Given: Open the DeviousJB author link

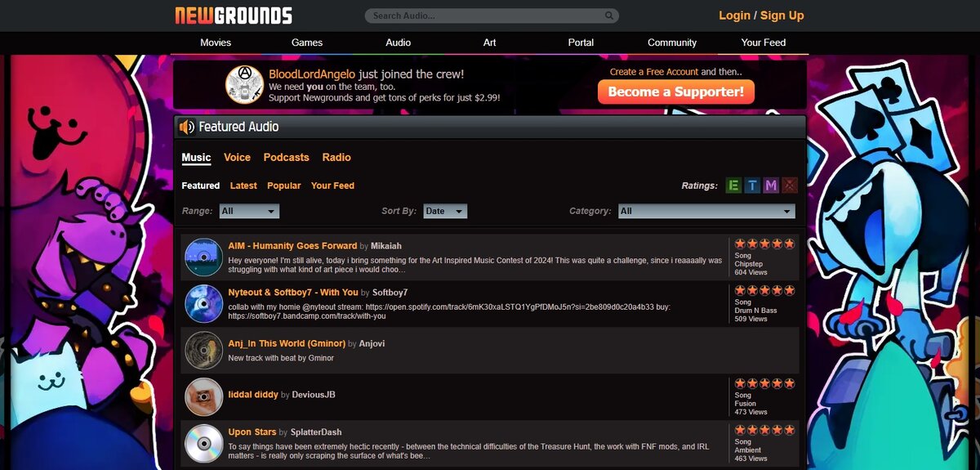Looking at the screenshot, I should click(314, 394).
